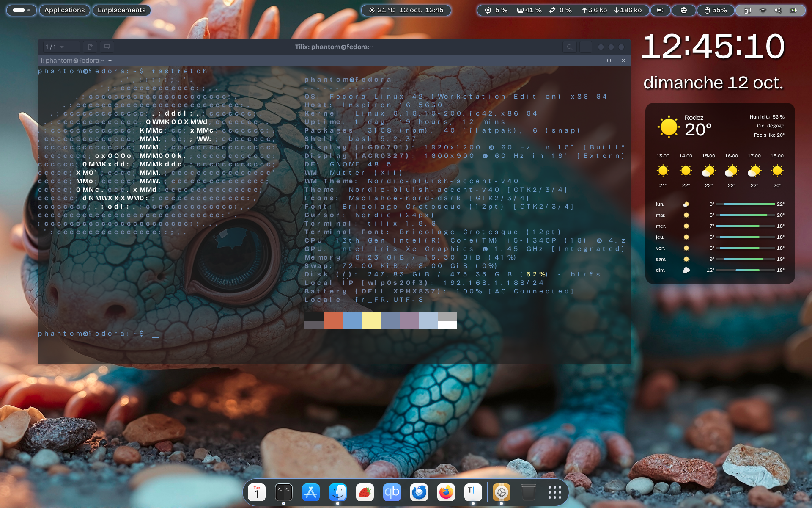This screenshot has height=508, width=812.
Task: Open the Emplacements menu
Action: (121, 10)
